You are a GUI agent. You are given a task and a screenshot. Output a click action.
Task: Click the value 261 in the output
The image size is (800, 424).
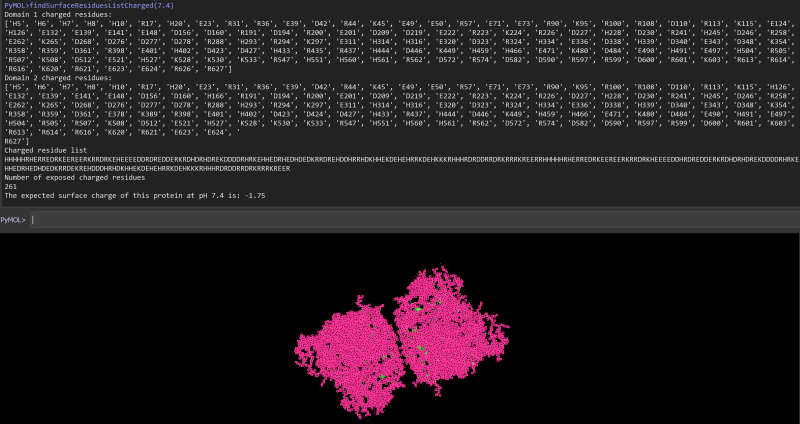click(x=11, y=187)
